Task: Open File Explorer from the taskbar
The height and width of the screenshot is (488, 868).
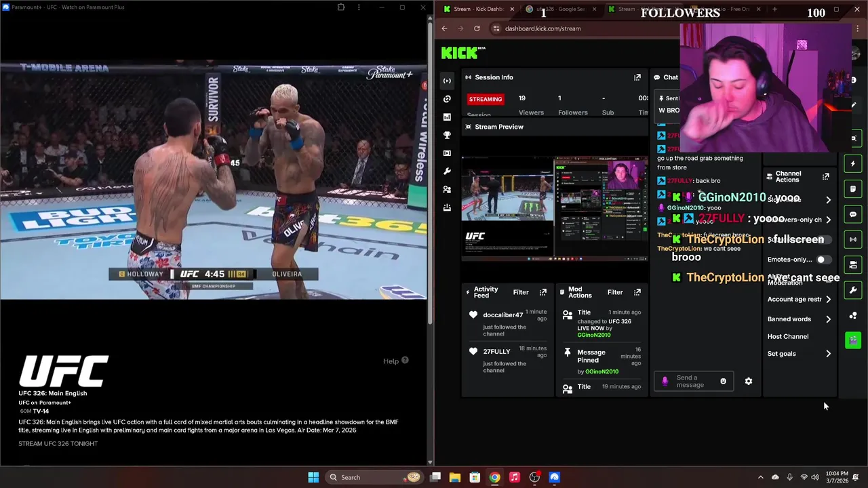Action: (455, 477)
